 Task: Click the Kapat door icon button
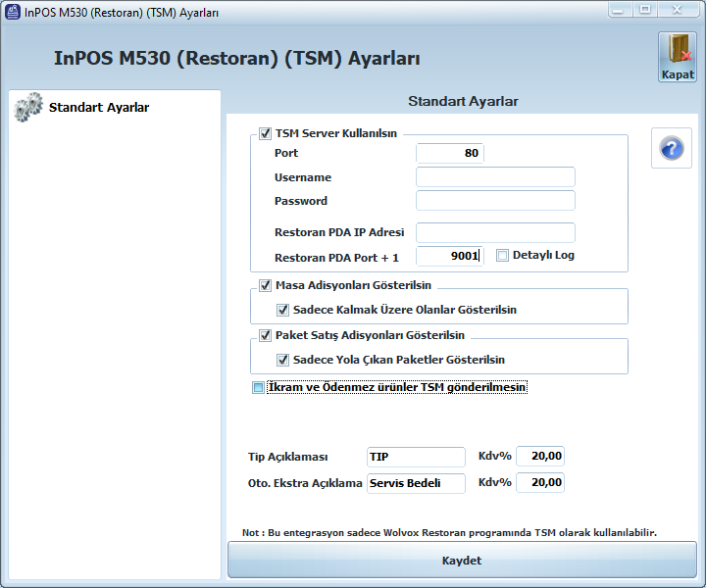click(x=678, y=57)
